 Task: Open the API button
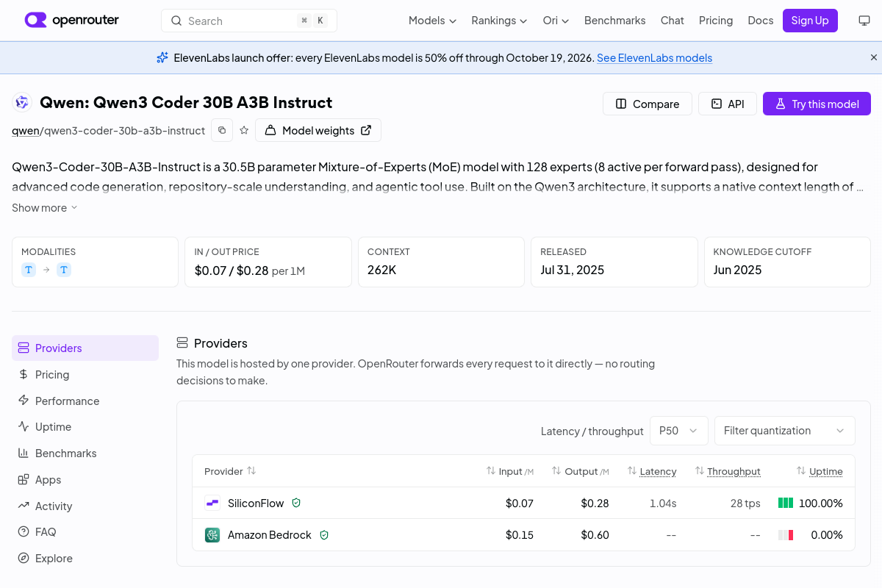coord(727,104)
